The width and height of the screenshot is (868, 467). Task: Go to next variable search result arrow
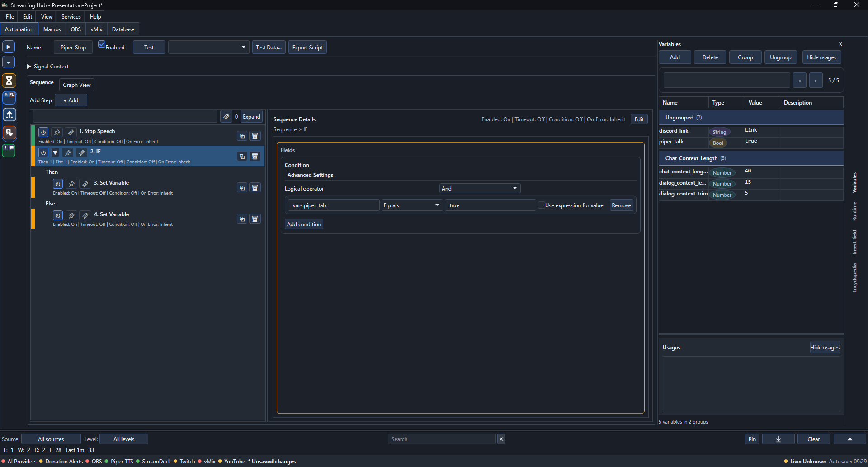(816, 81)
